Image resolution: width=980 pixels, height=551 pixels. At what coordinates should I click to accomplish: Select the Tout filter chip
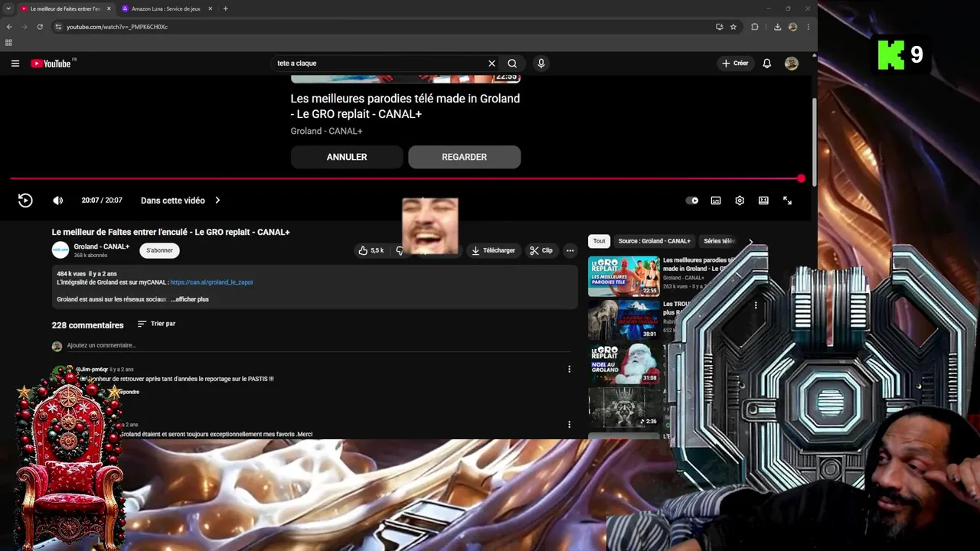(x=599, y=241)
